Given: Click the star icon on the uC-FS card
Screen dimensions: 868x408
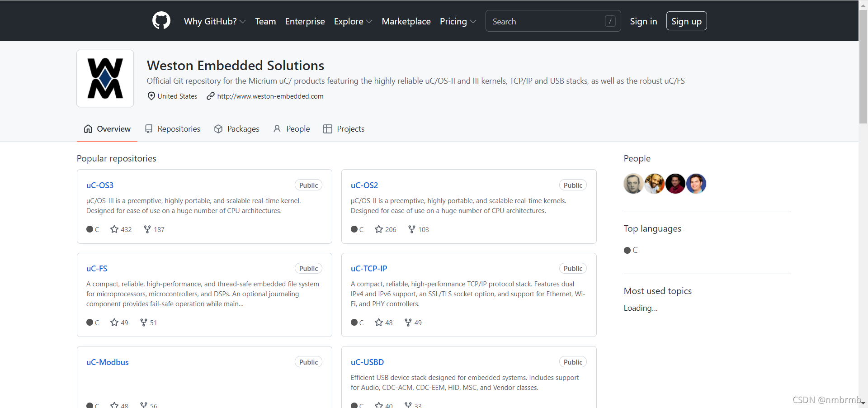Looking at the screenshot, I should 114,323.
